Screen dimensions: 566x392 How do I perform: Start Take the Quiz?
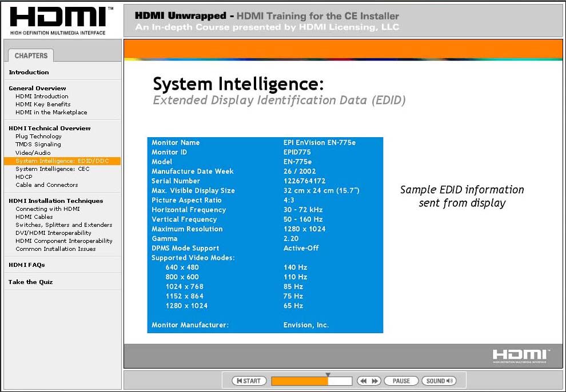[x=31, y=282]
